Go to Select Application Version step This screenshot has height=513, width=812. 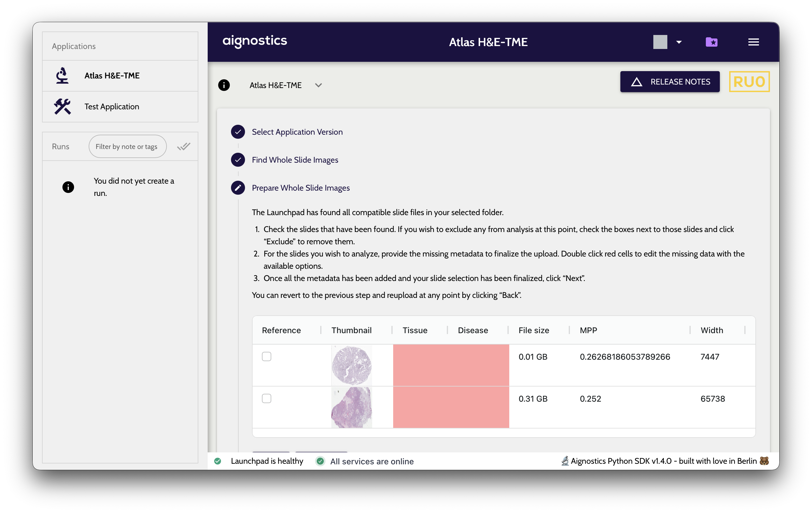pos(297,132)
